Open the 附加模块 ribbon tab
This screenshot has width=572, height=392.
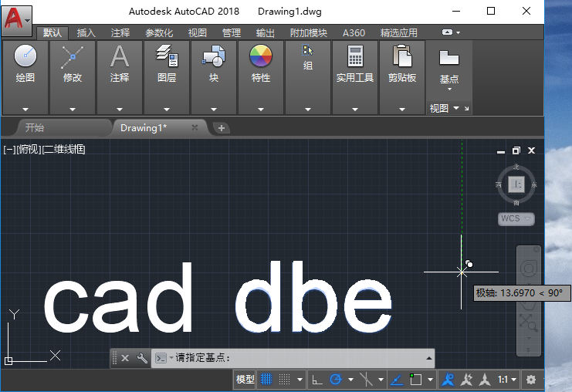(x=309, y=33)
